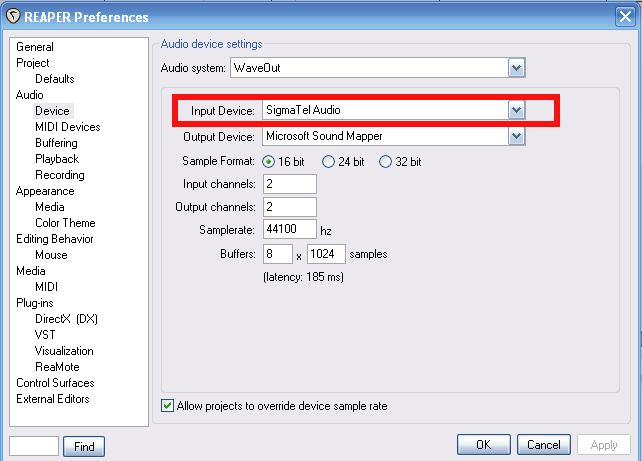642x461 pixels.
Task: Open the Buffering preferences page
Action: (x=56, y=143)
